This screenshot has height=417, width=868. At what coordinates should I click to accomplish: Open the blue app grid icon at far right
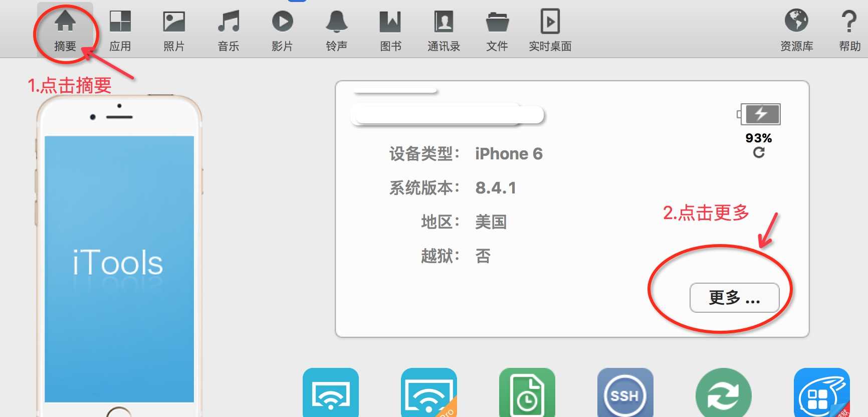(x=822, y=392)
